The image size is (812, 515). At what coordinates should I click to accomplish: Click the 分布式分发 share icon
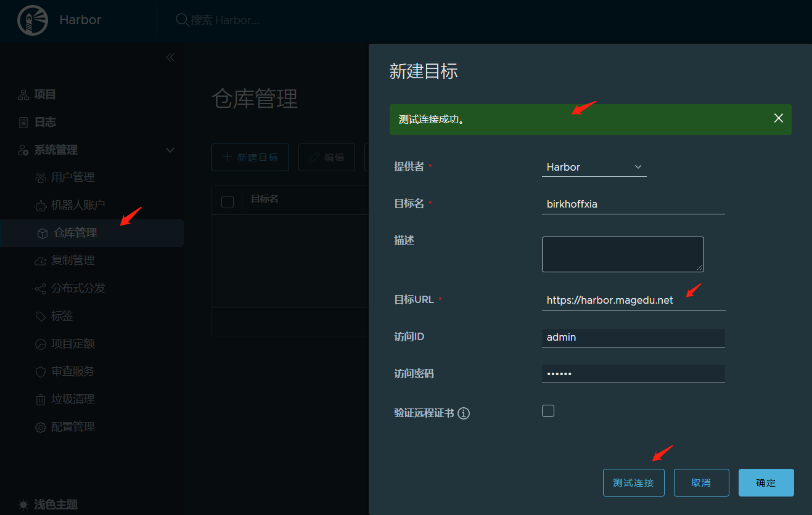coord(41,289)
